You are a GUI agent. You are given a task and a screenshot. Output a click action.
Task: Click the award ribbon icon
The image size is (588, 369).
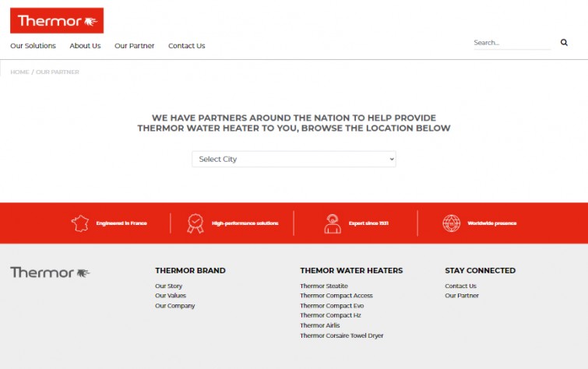(195, 223)
